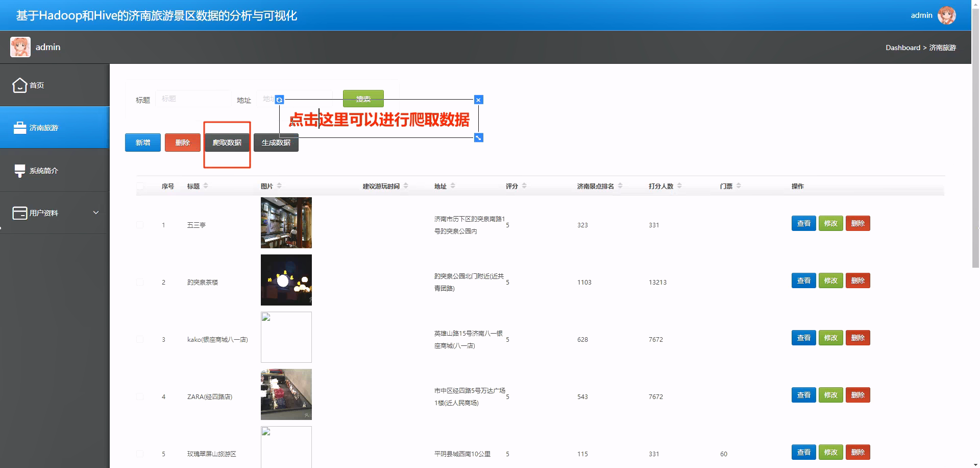Click the brush icon next to 系统简介
The height and width of the screenshot is (468, 980).
(x=19, y=170)
